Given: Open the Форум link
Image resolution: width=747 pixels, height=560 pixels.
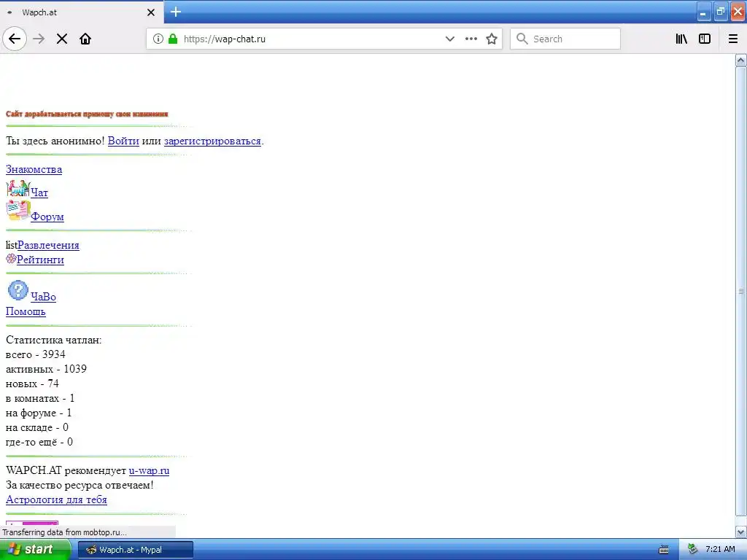Looking at the screenshot, I should [x=47, y=217].
